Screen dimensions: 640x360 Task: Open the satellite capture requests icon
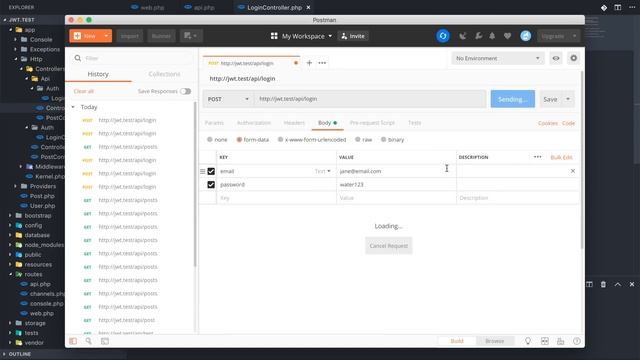tap(462, 36)
